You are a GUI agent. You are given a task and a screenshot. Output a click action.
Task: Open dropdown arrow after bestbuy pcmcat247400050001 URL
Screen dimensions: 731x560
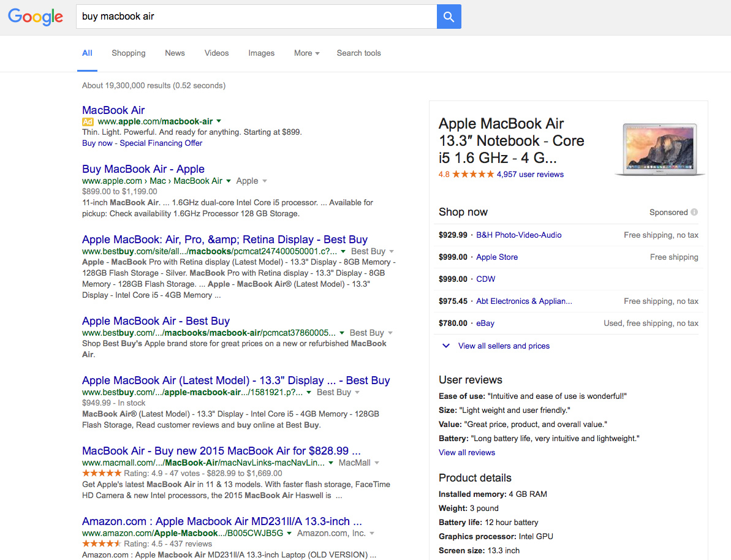(x=343, y=251)
